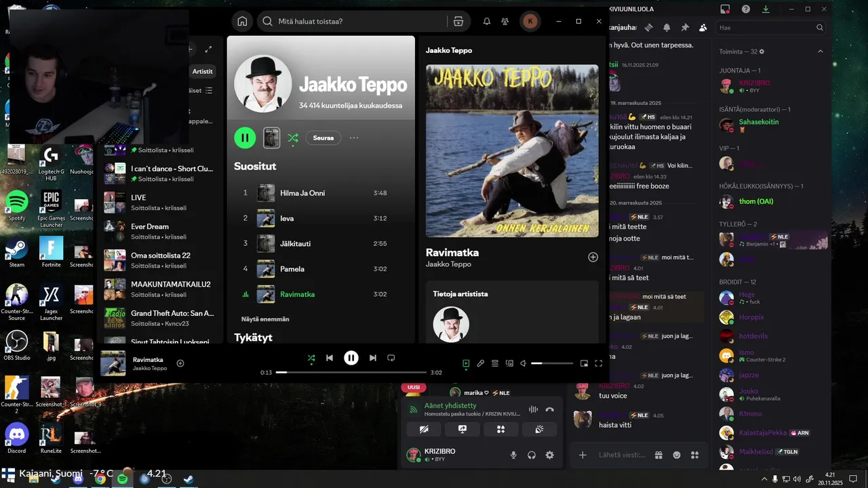This screenshot has width=868, height=488.
Task: Open Spotify profile avatar K
Action: tap(530, 21)
